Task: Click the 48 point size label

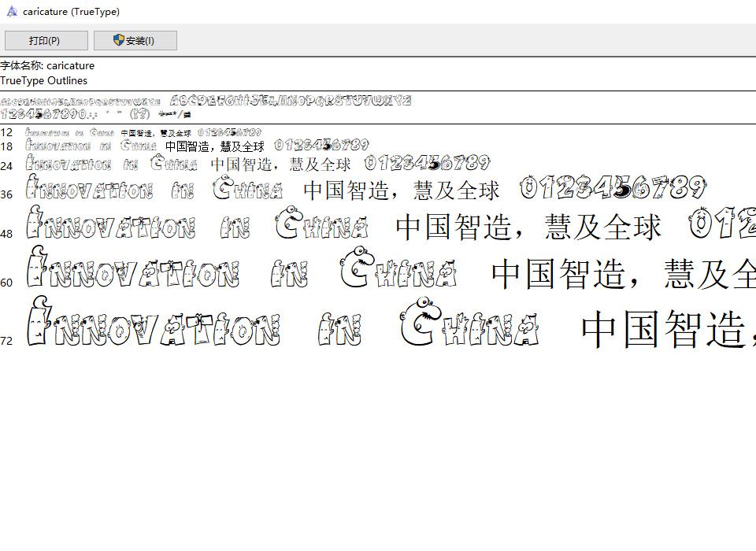Action: tap(6, 234)
